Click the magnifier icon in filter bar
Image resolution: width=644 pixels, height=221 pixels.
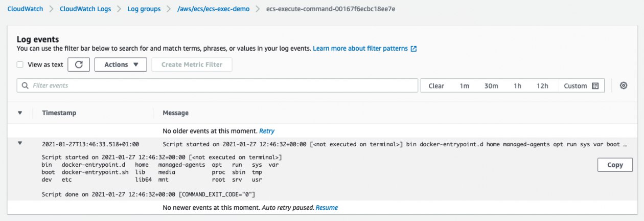coord(25,85)
